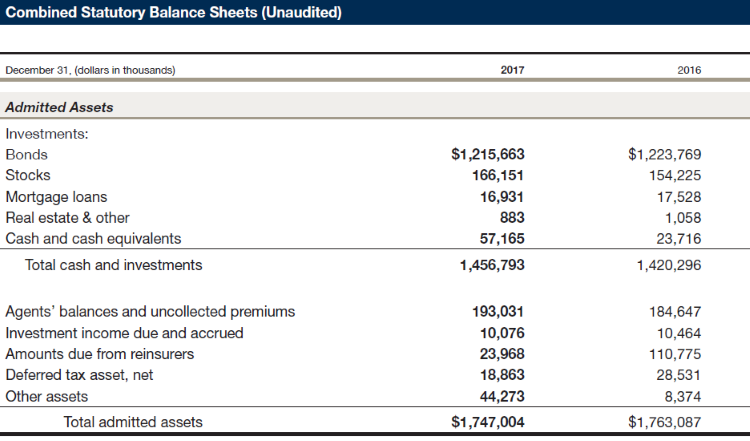Select the 2017 column header
The image size is (750, 441).
pos(512,70)
